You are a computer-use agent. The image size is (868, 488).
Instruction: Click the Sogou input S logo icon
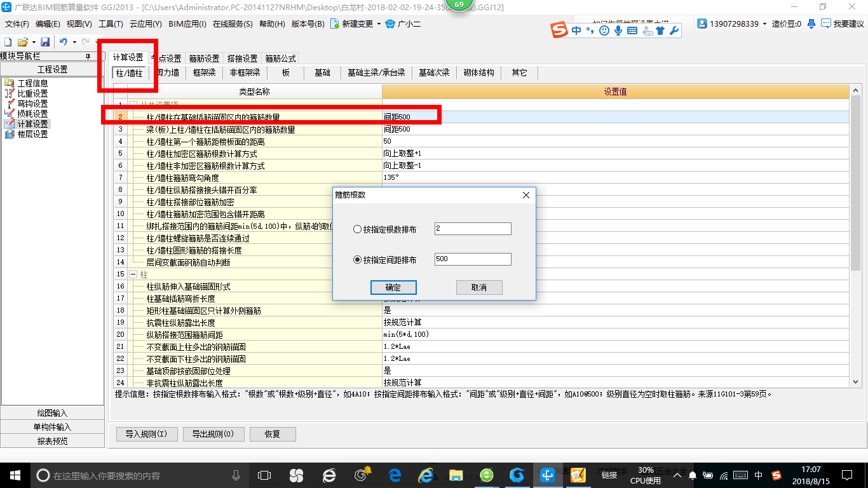click(x=559, y=30)
